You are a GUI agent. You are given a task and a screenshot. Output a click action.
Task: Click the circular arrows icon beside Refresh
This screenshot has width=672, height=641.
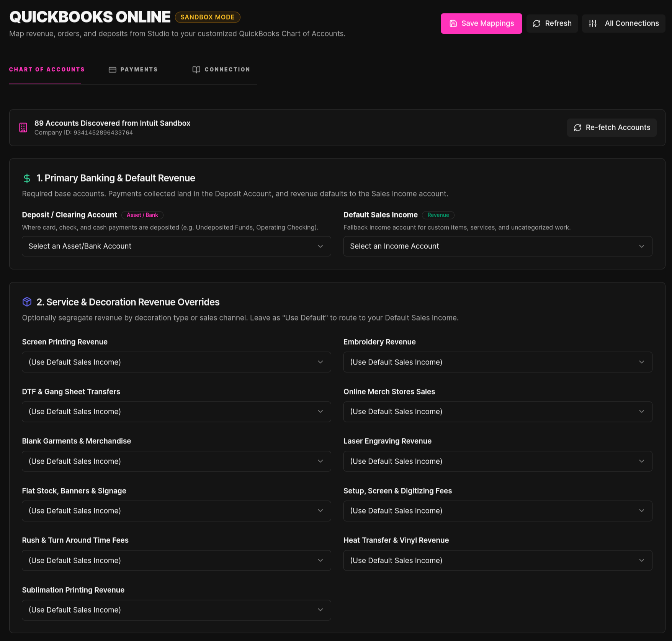click(x=536, y=23)
